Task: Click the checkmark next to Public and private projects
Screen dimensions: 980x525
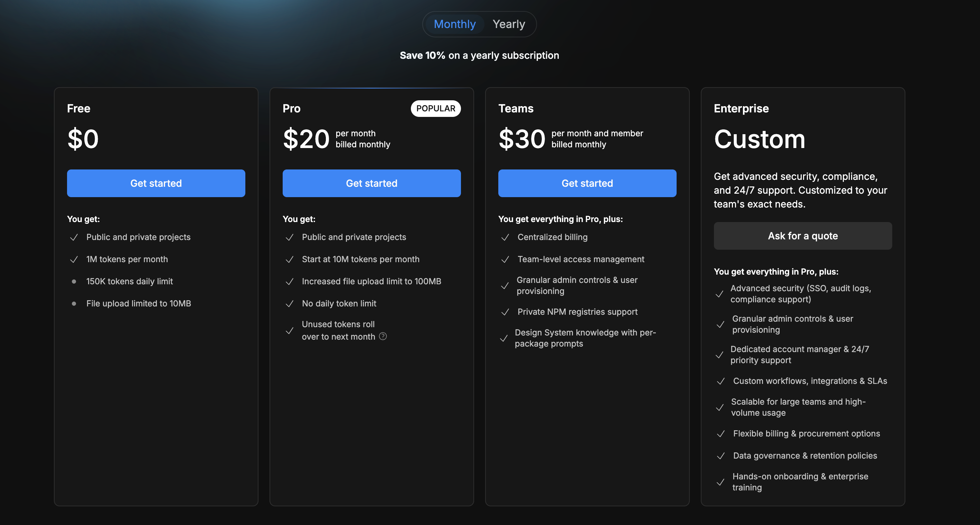Action: coord(74,237)
